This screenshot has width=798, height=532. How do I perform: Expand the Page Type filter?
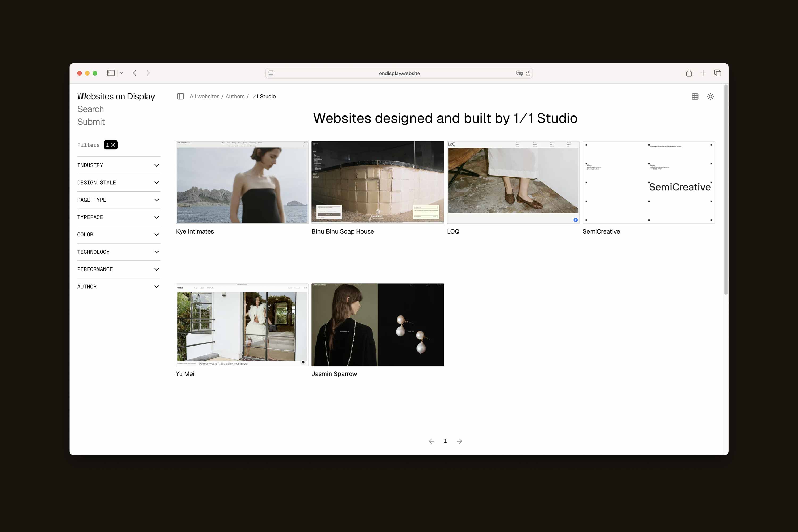[119, 200]
